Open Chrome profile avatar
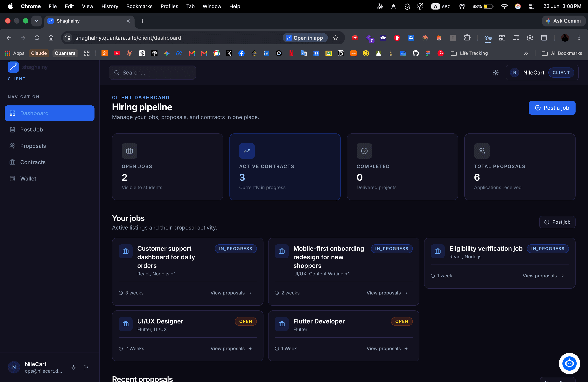This screenshot has width=588, height=382. 565,38
